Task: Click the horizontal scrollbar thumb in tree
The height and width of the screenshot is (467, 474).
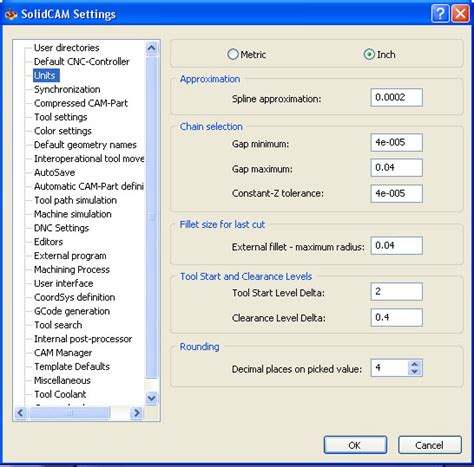Action: 70,413
